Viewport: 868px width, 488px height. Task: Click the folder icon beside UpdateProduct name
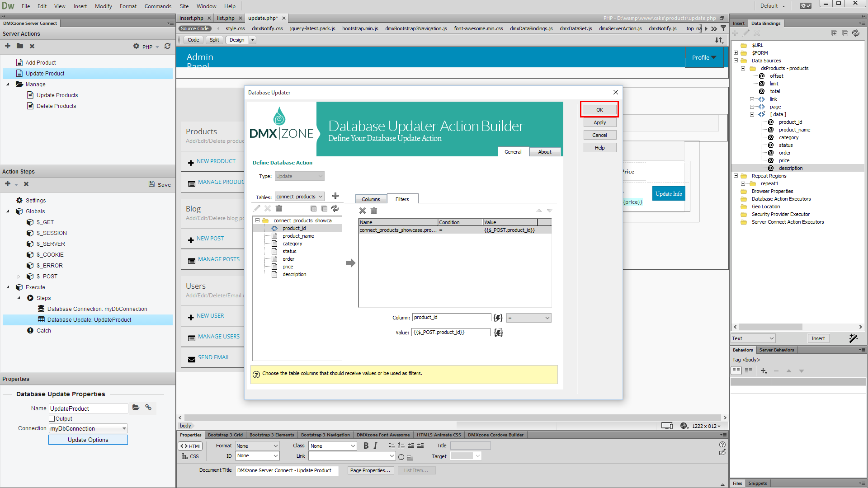click(x=136, y=408)
